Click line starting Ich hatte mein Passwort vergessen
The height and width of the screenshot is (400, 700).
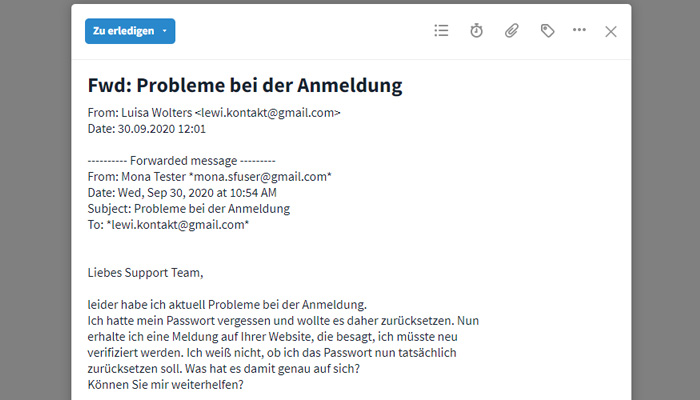coord(283,321)
